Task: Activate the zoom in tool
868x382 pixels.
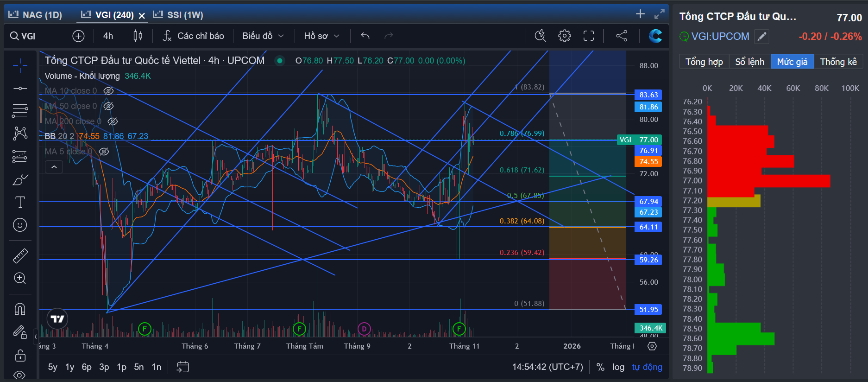Action: click(20, 278)
